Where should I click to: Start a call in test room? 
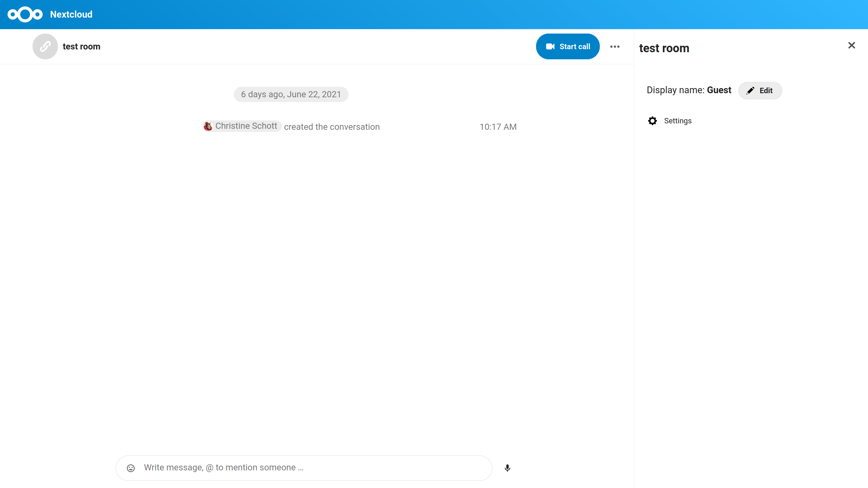[568, 46]
